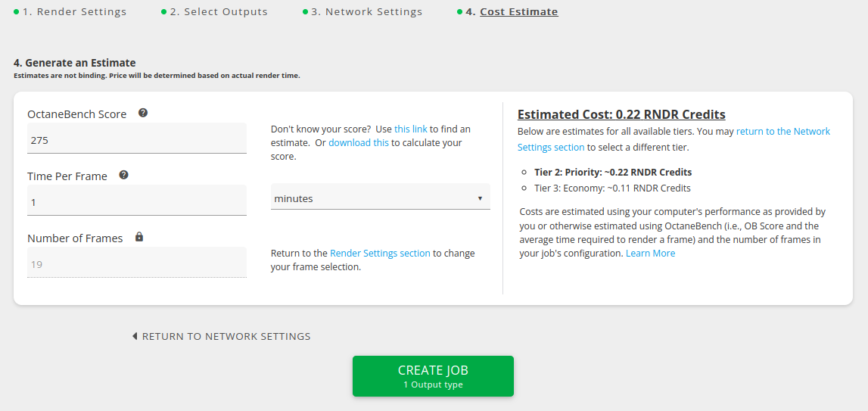
Task: Click the arrow before Return to Network Settings
Action: [x=135, y=336]
